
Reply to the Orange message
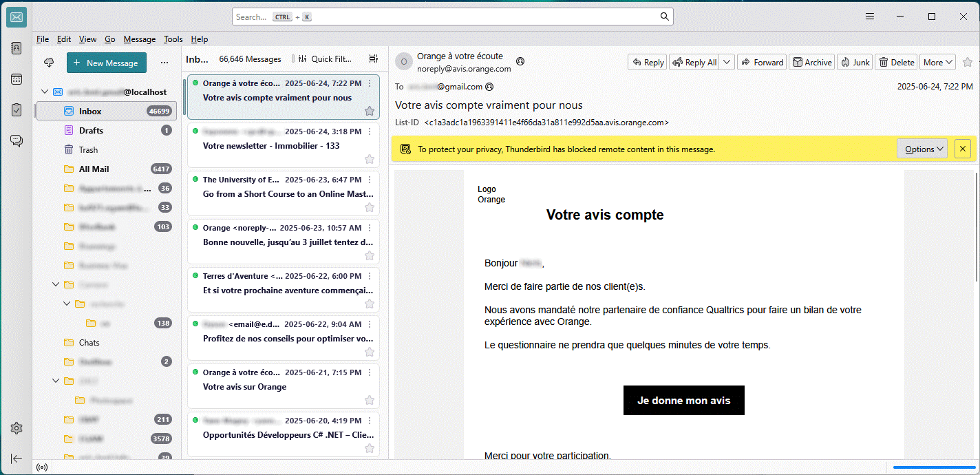click(648, 62)
